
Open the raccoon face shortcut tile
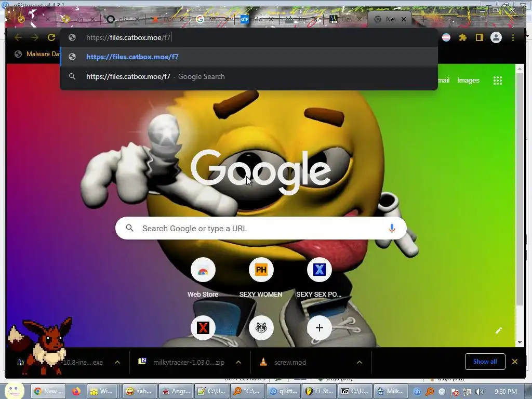click(x=261, y=328)
